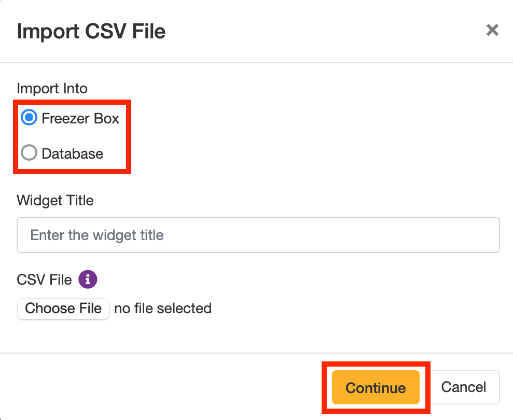Click the CSV File label
The image size is (513, 420).
pos(44,279)
